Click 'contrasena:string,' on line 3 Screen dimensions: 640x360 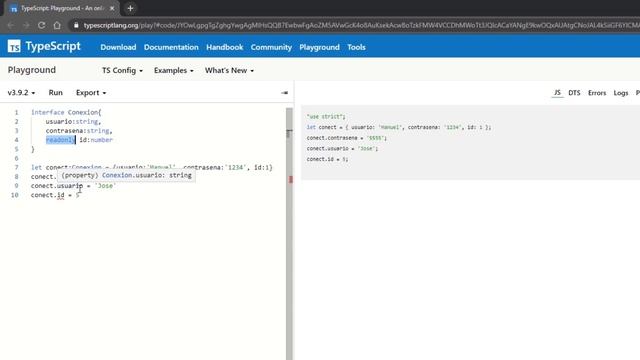coord(79,131)
